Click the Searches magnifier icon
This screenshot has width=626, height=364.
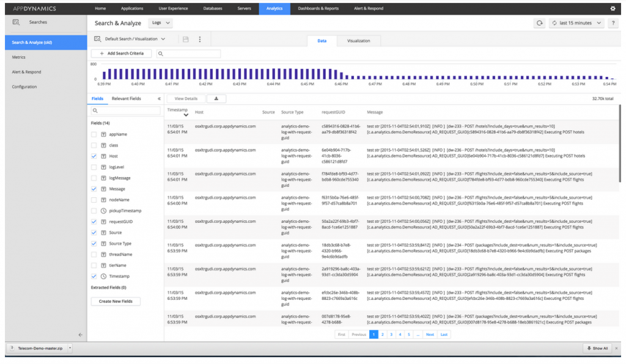(16, 23)
